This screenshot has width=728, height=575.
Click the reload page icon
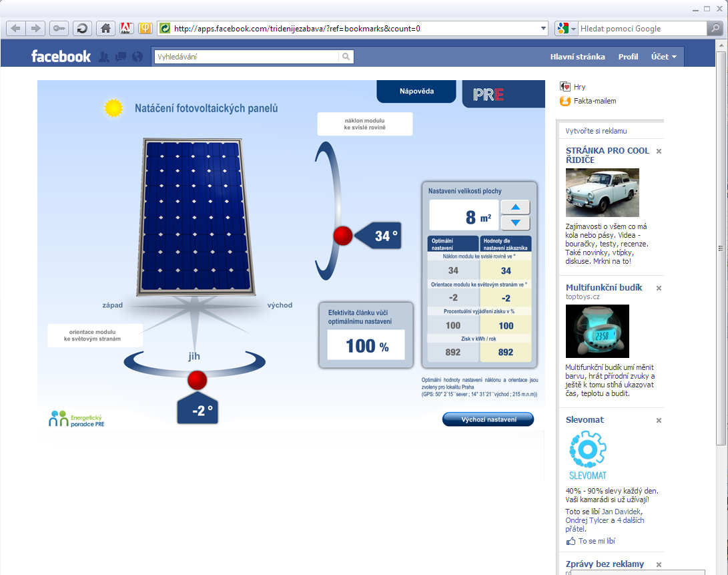click(x=81, y=28)
